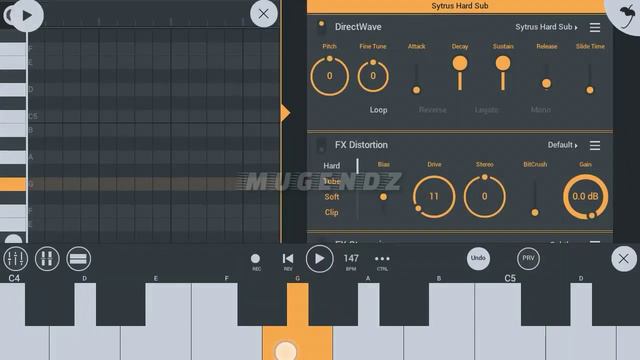Adjust the Gain knob showing 0.0 dB

click(585, 197)
